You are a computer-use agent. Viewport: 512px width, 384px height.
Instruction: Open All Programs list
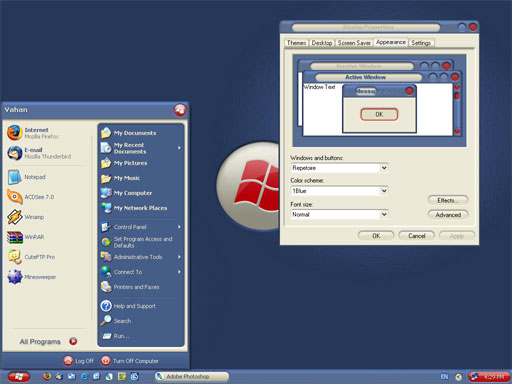48,342
